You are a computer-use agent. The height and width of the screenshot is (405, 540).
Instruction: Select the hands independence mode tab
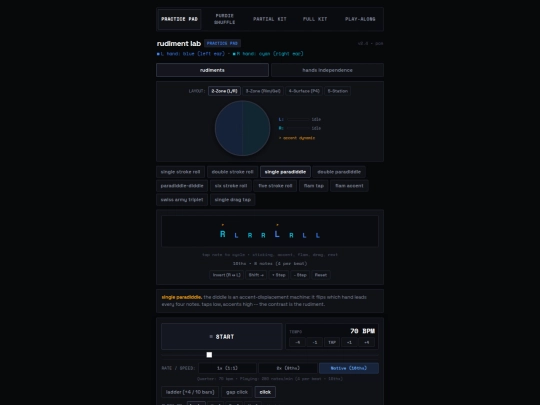coord(327,70)
